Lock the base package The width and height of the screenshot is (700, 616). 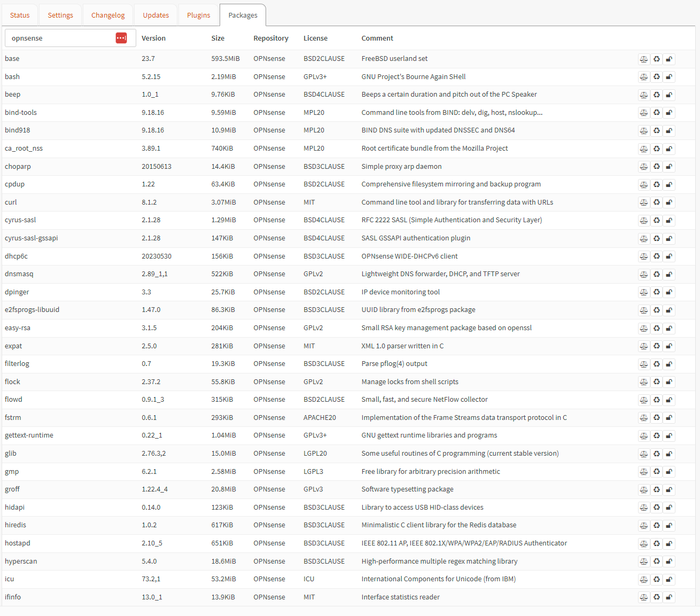click(669, 59)
